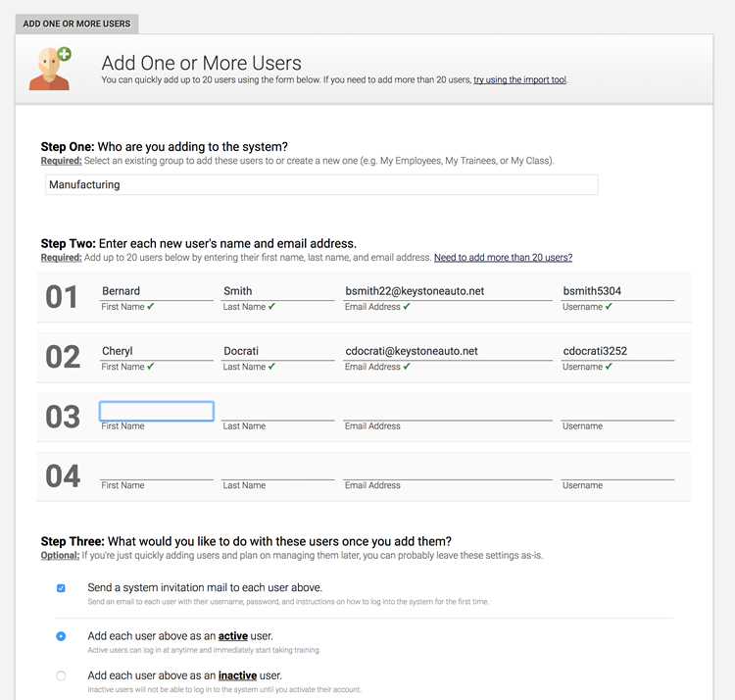Click the green checkmark next to Bernard's First Name

pos(151,306)
